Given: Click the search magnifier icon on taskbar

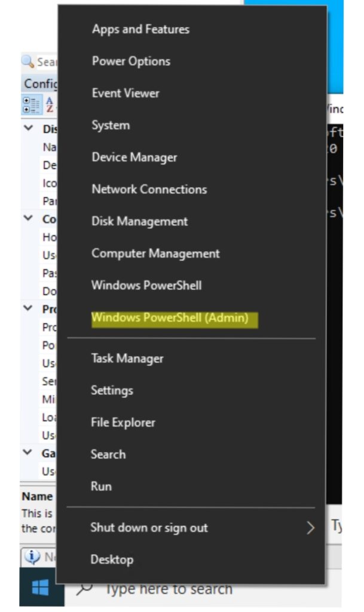Looking at the screenshot, I should tap(84, 589).
